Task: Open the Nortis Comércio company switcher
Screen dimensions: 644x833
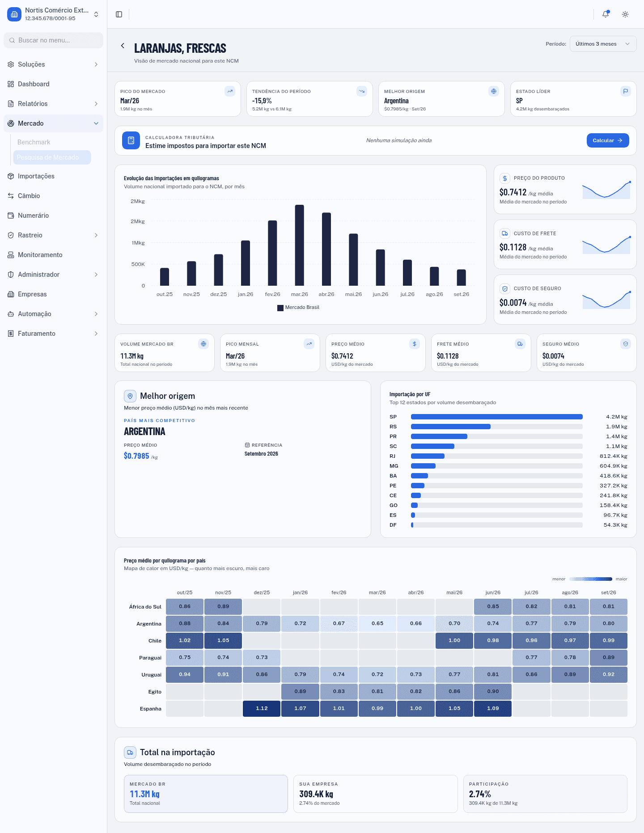Action: 53,14
